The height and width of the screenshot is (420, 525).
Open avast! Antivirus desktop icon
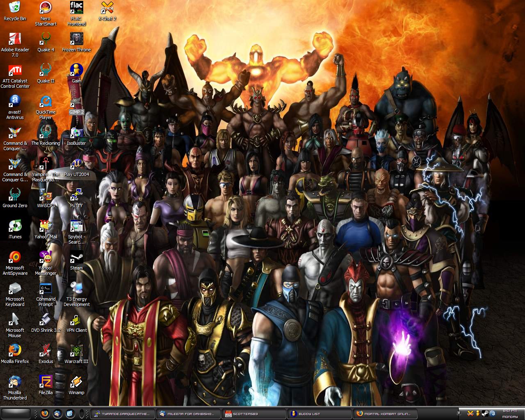[x=15, y=107]
